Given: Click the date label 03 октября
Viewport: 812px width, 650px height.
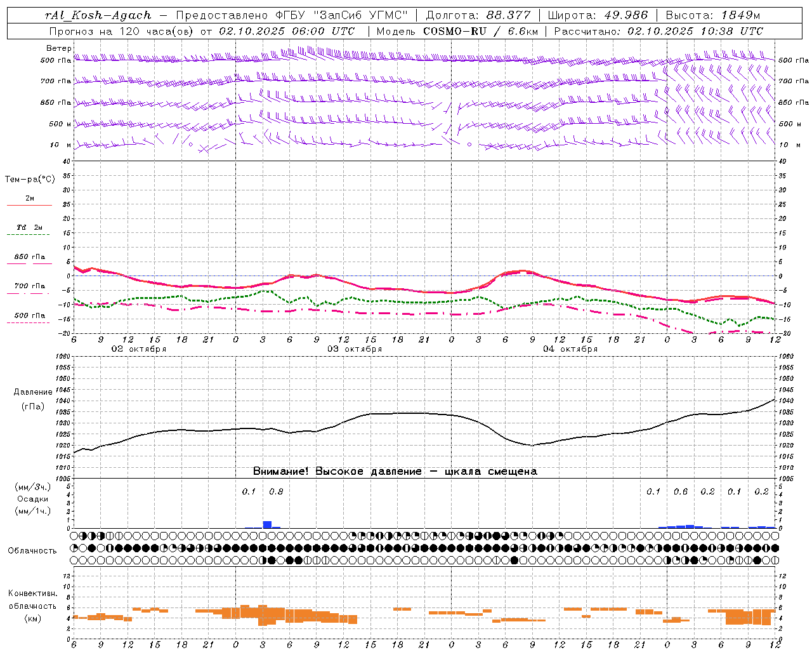Looking at the screenshot, I should 355,349.
